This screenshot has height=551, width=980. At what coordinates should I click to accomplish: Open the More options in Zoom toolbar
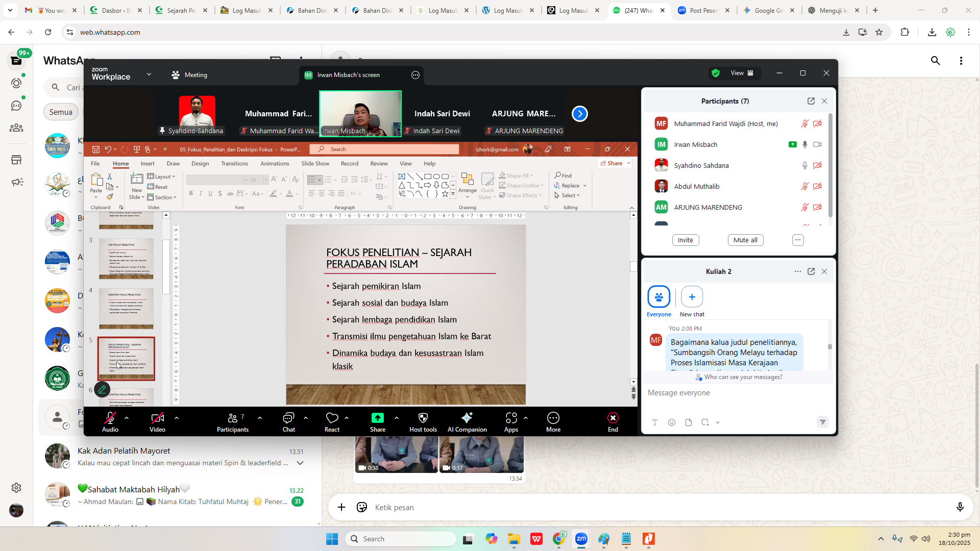pos(553,422)
